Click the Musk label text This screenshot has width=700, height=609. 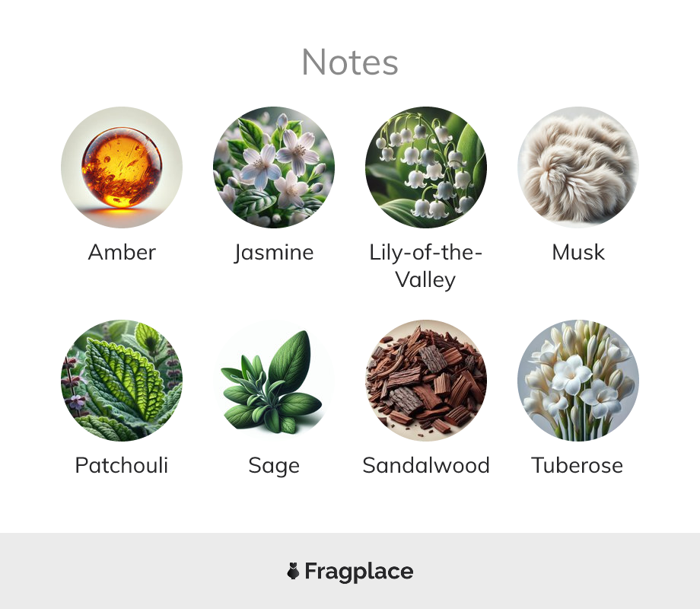click(578, 253)
